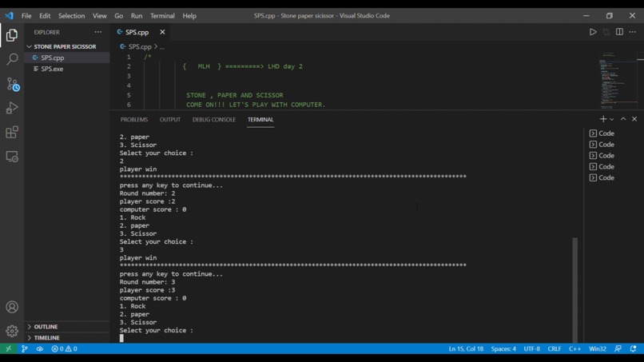Click the breadcrumb ellipsis after SPS.cpp
The width and height of the screenshot is (644, 362).
click(162, 47)
